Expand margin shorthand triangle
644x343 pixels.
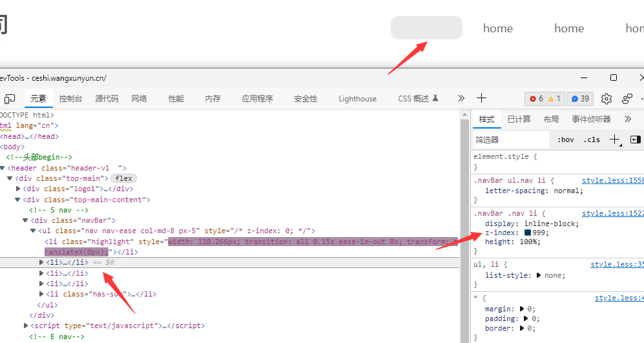[522, 309]
